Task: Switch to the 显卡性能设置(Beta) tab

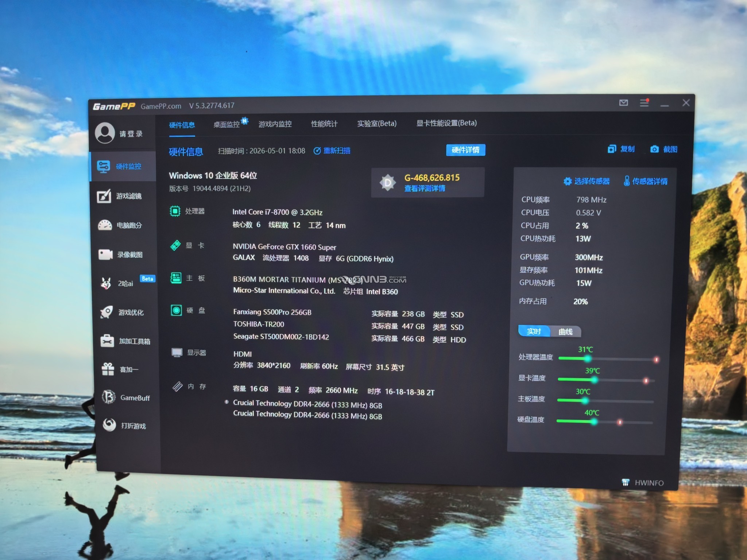Action: [446, 123]
